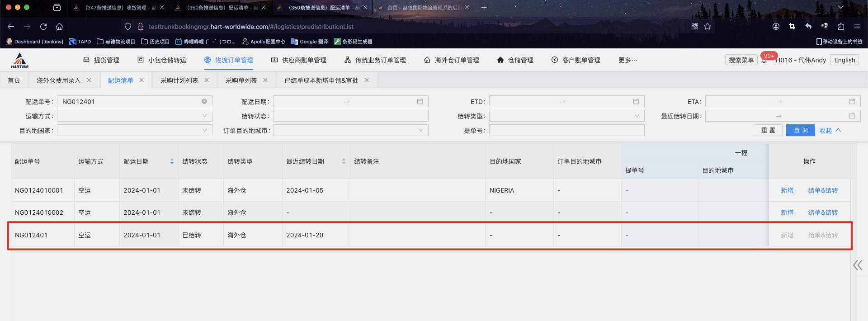Bookmark this page with the star icon
The height and width of the screenshot is (321, 868).
point(708,27)
